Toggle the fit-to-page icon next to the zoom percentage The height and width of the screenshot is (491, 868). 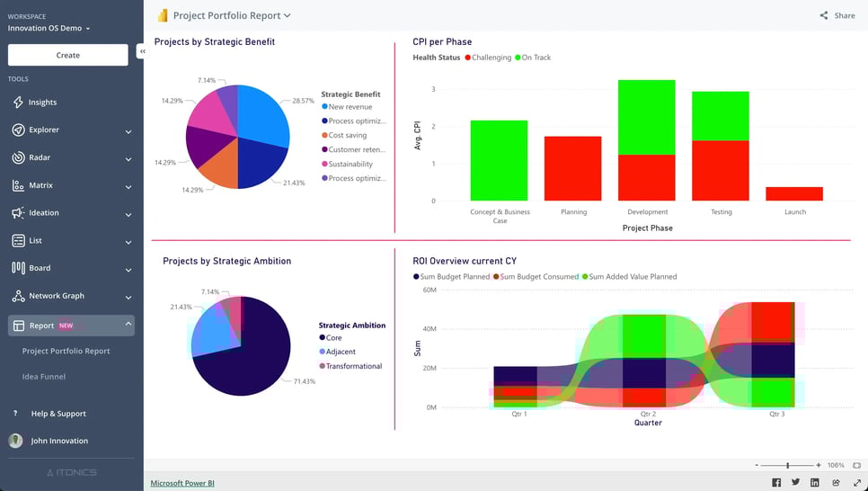855,465
